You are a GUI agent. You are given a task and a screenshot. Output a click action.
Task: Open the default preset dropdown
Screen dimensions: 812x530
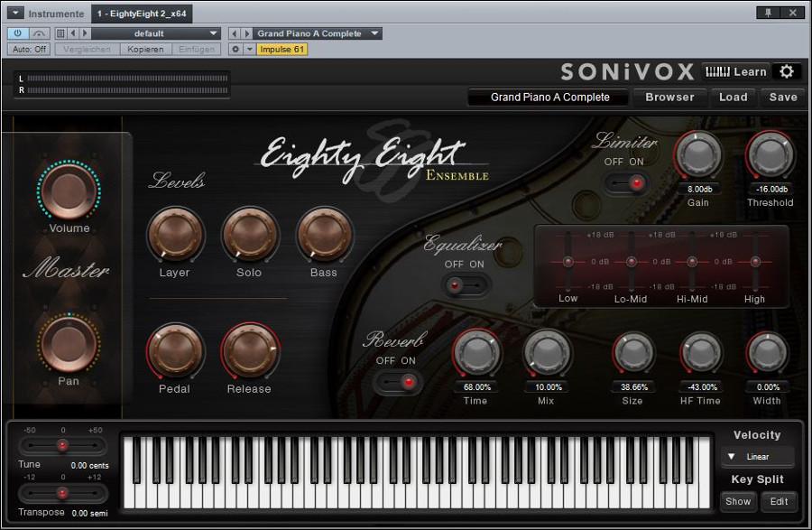[156, 33]
